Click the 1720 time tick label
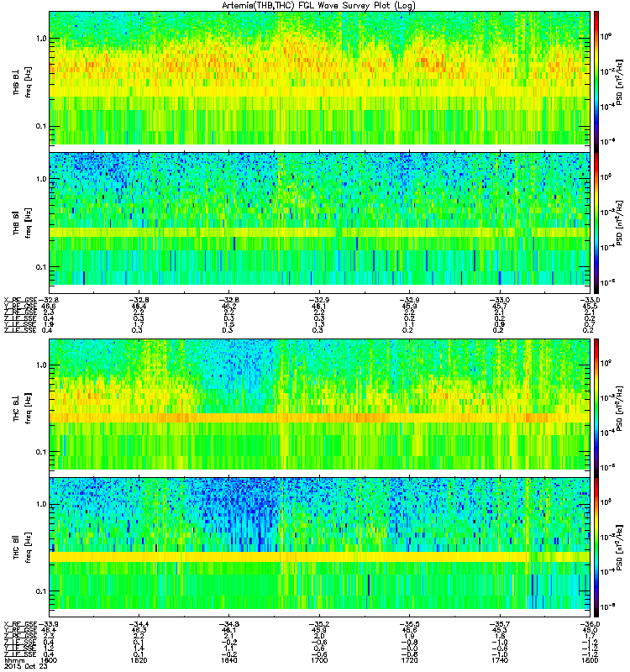 (x=409, y=660)
